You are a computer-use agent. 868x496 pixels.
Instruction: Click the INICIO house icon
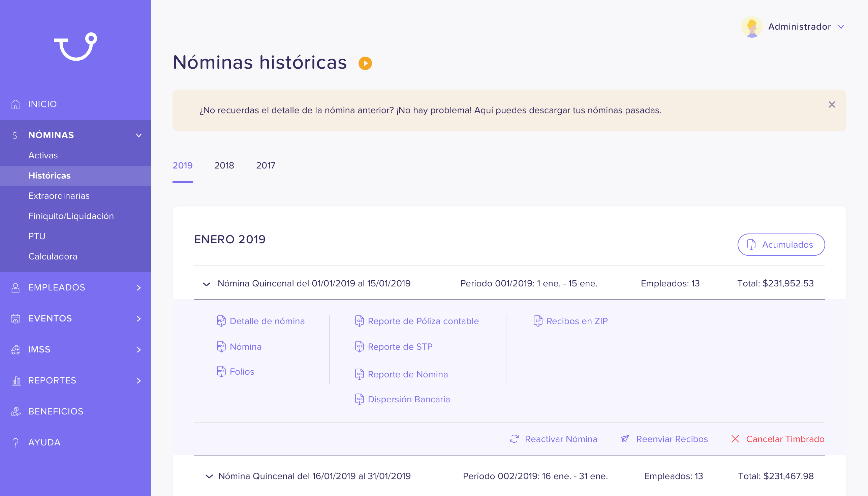(x=15, y=104)
